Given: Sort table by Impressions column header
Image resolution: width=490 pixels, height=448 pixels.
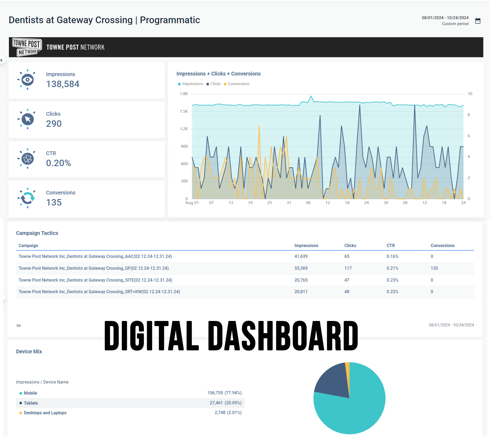Looking at the screenshot, I should point(306,245).
